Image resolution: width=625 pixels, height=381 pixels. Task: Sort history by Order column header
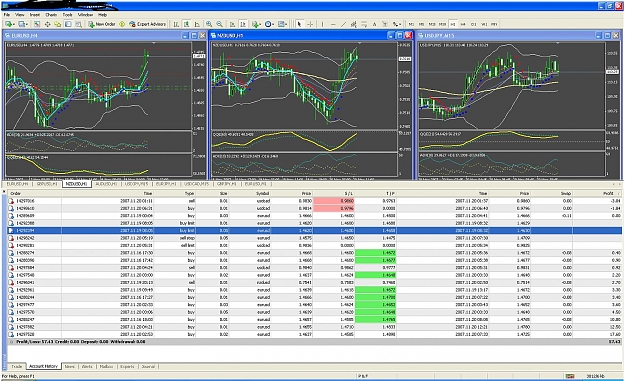pos(16,193)
